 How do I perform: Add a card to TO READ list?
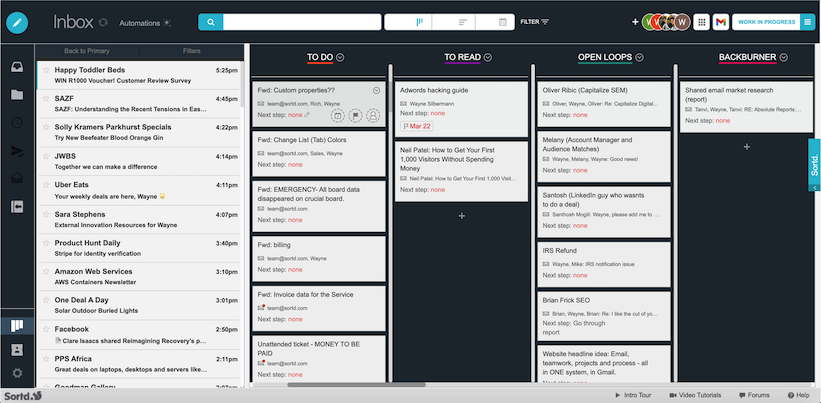(461, 216)
